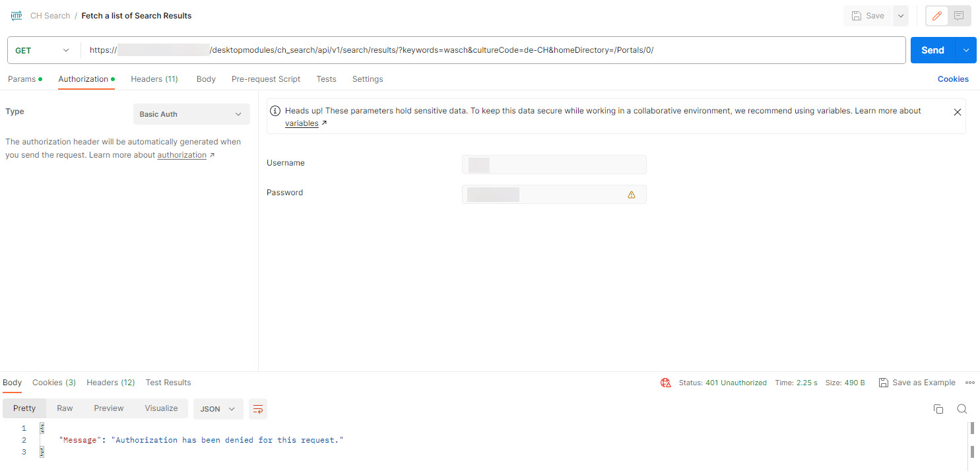Select the Pretty view
The image size is (980, 471).
(24, 408)
